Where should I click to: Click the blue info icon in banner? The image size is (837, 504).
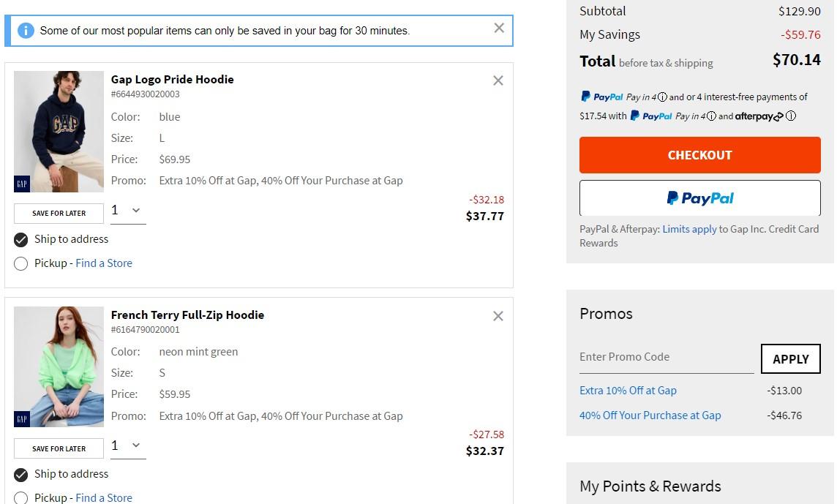pos(26,31)
